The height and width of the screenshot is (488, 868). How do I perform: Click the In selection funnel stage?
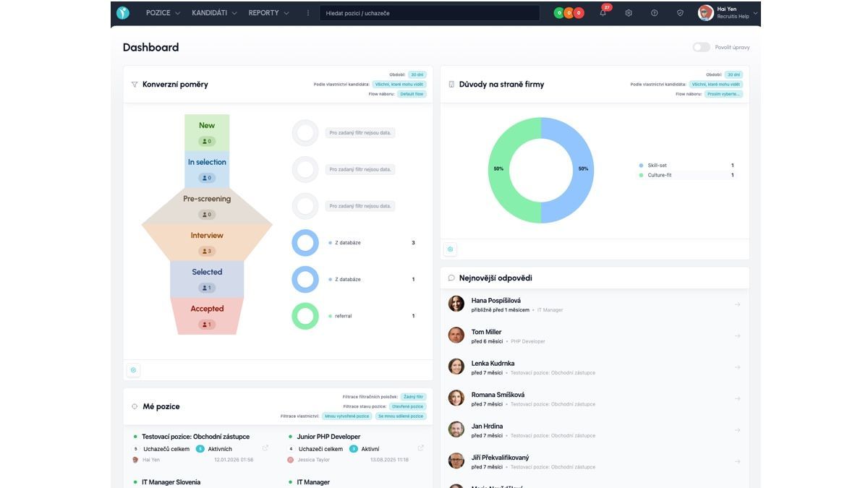(x=207, y=169)
